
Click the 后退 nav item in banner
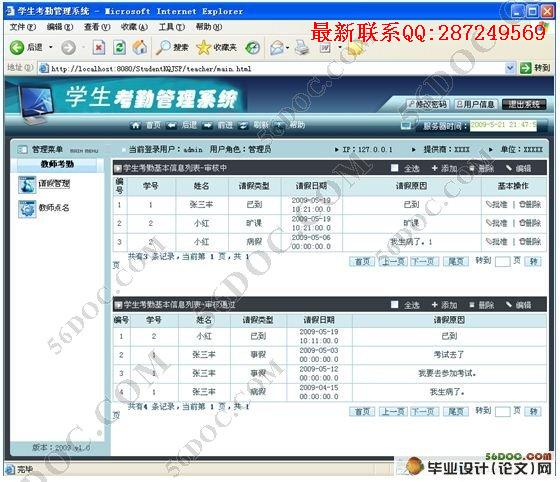(182, 125)
